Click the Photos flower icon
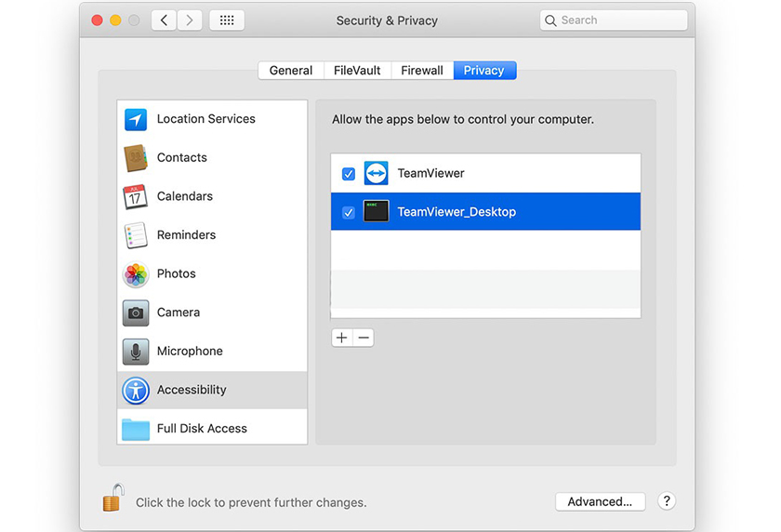This screenshot has width=781, height=532. [x=136, y=274]
